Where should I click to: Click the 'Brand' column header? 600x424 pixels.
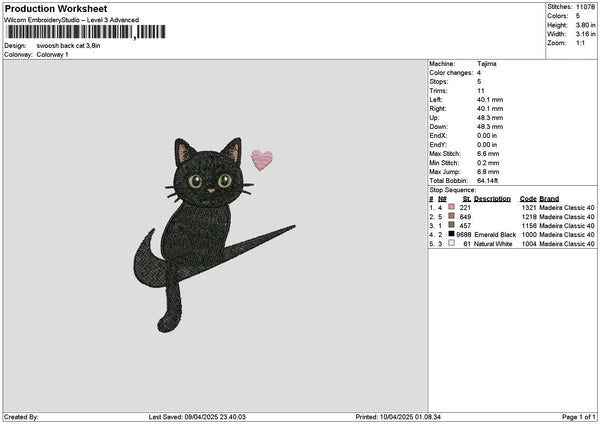pos(549,199)
